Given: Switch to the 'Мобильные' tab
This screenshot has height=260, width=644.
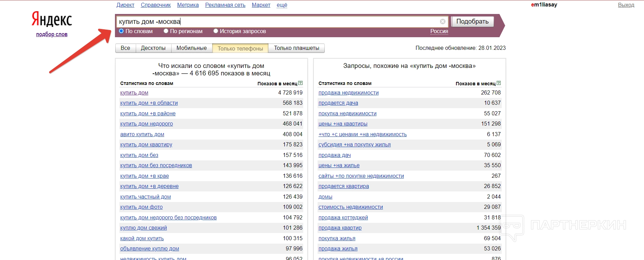Looking at the screenshot, I should click(x=191, y=48).
